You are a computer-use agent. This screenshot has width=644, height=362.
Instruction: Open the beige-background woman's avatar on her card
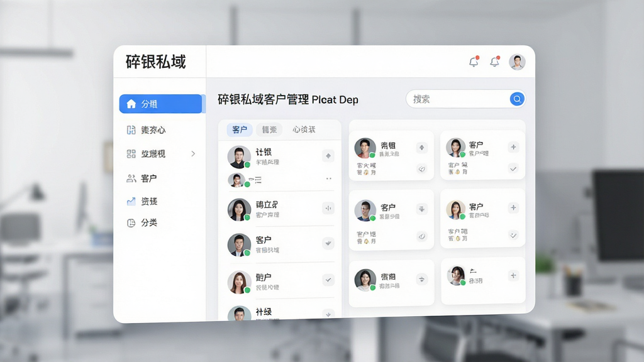click(x=456, y=210)
